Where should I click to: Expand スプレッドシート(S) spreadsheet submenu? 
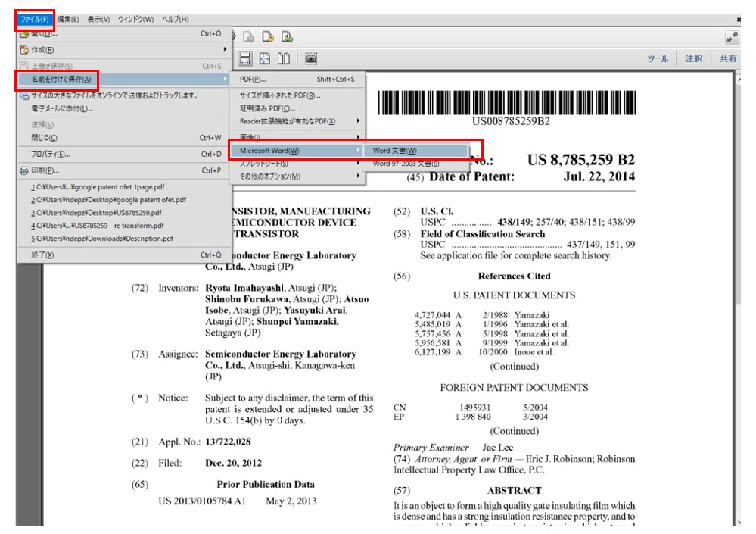tap(297, 164)
